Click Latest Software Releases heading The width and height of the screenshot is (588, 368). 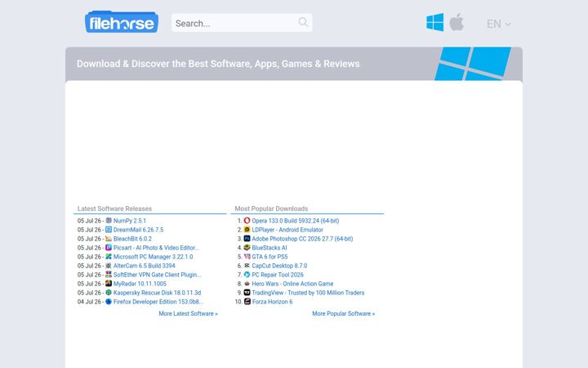tap(114, 209)
